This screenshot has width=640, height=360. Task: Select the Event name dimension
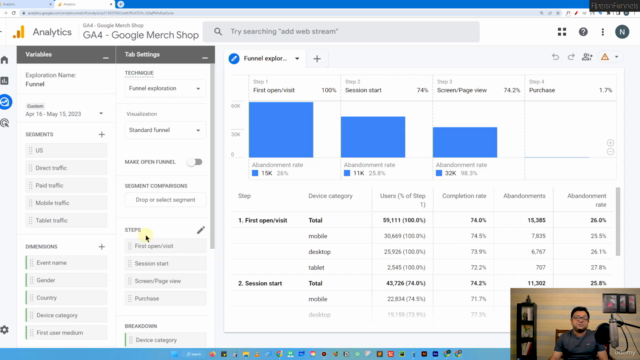pyautogui.click(x=66, y=263)
